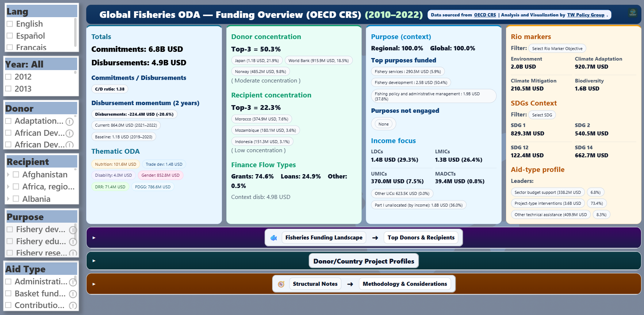Expand the Afghanistan tree node

pyautogui.click(x=8, y=174)
